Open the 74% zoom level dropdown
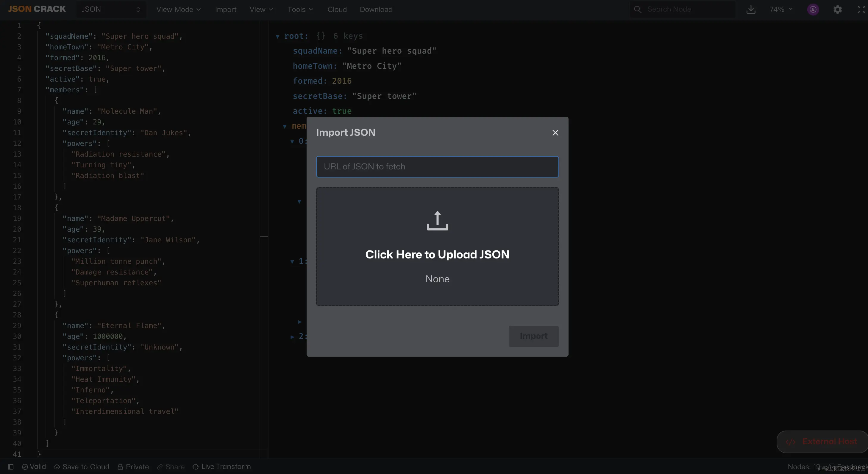The height and width of the screenshot is (474, 868). 780,10
